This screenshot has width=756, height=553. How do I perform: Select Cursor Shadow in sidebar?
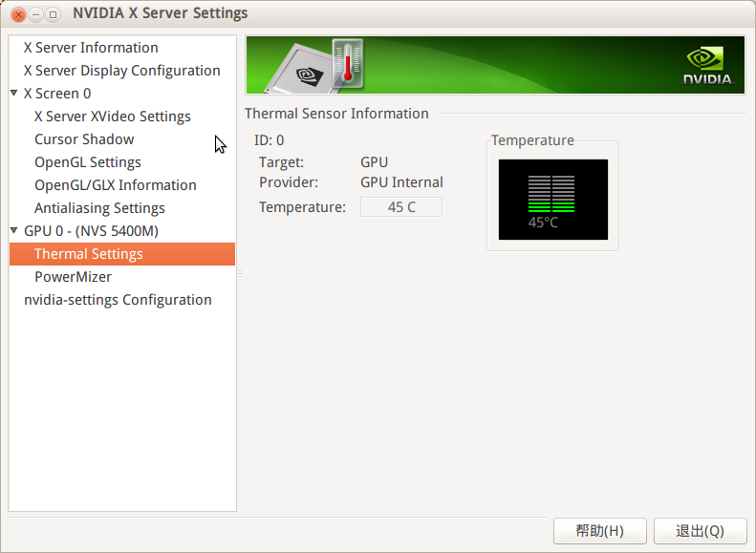(84, 139)
